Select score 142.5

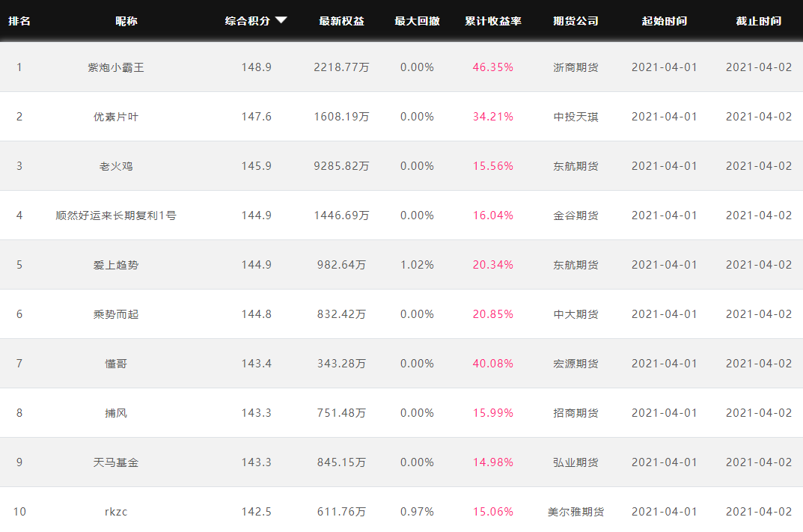257,512
